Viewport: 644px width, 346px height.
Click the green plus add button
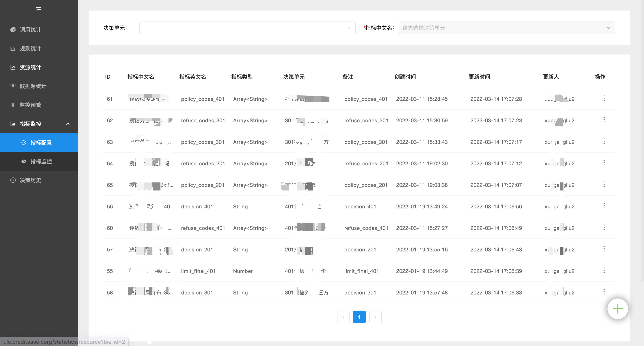pos(618,309)
